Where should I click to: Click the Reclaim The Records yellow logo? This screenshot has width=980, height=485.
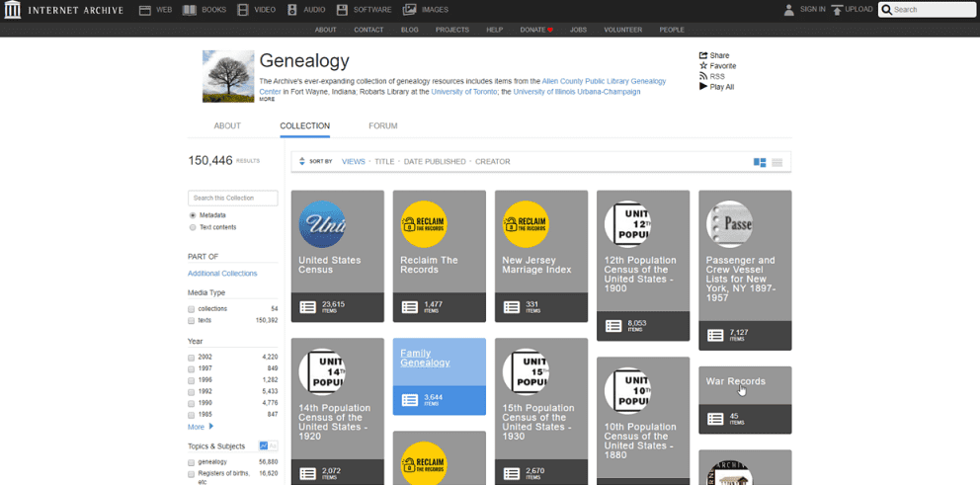click(x=424, y=224)
